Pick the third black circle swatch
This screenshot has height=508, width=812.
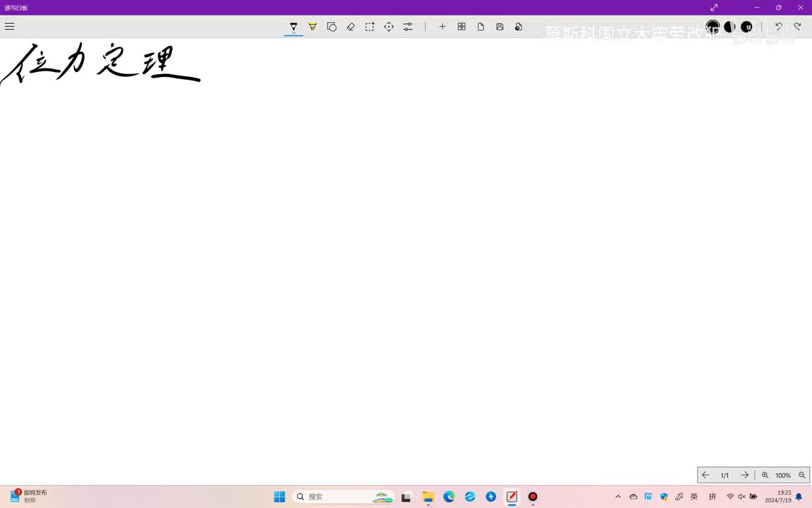coord(746,26)
